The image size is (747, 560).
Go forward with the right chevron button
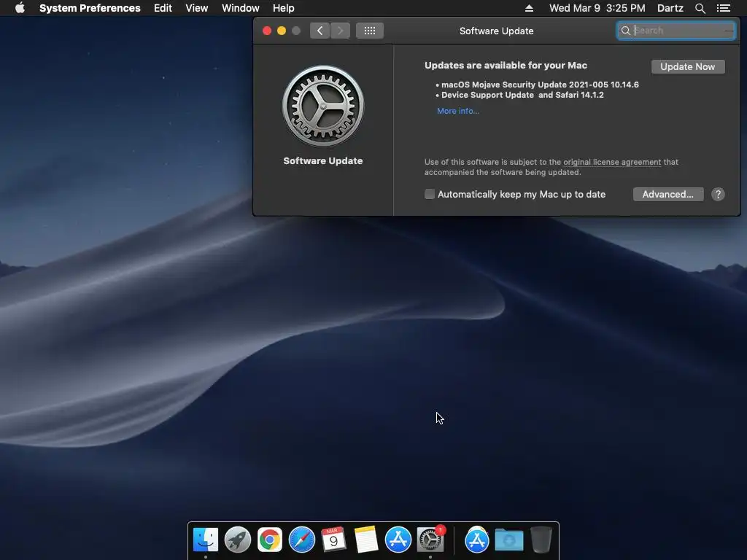pyautogui.click(x=340, y=31)
